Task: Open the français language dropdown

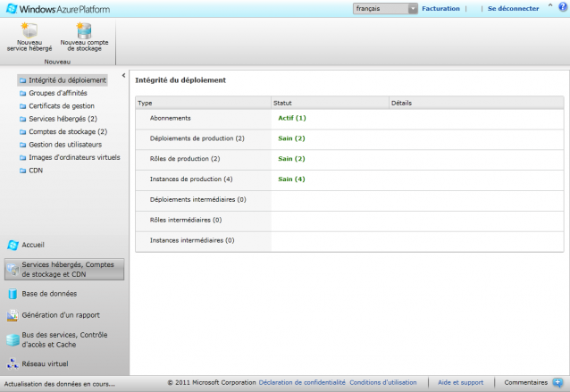Action: (385, 8)
